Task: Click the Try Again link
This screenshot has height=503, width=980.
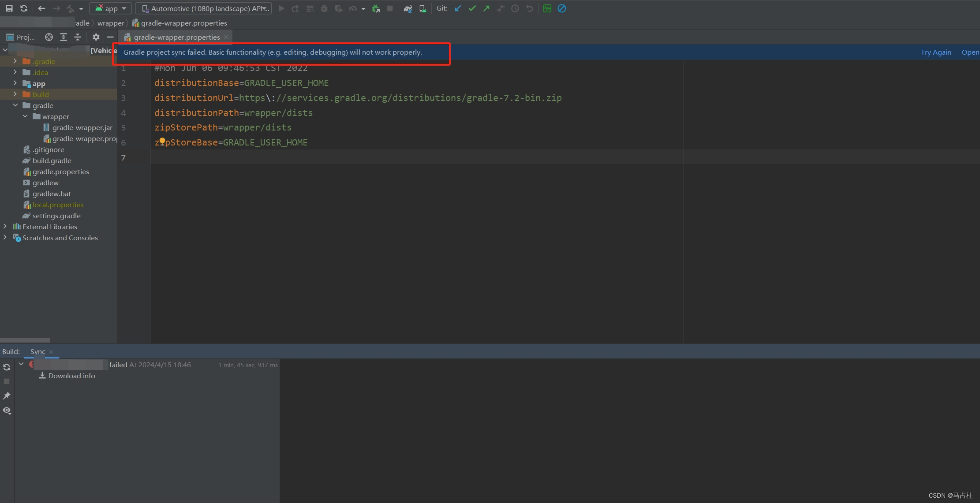Action: (x=935, y=52)
